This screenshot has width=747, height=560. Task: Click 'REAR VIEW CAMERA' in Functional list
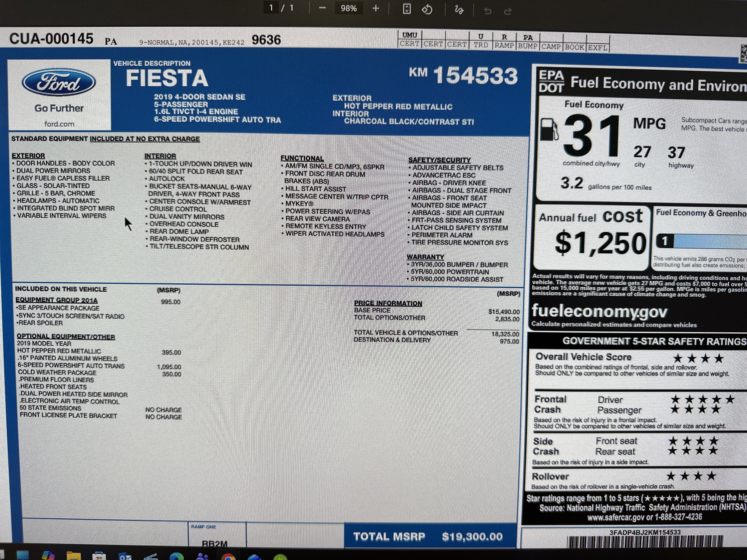coord(317,219)
